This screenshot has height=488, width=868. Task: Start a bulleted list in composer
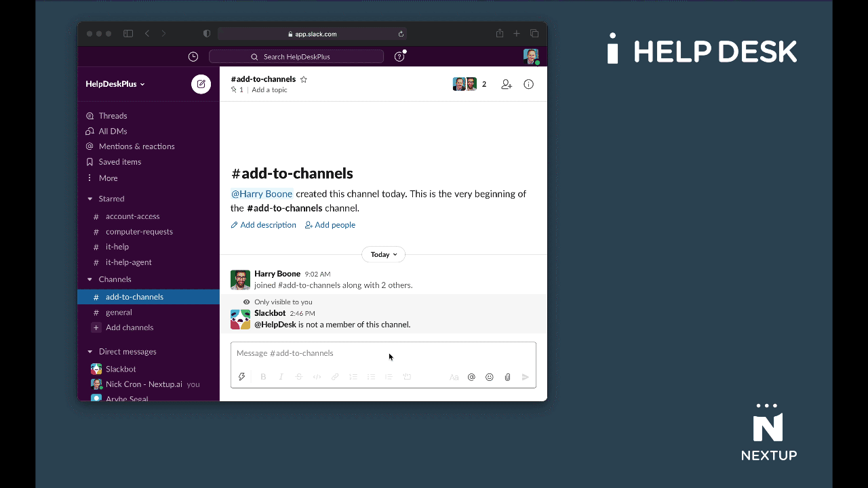tap(371, 377)
